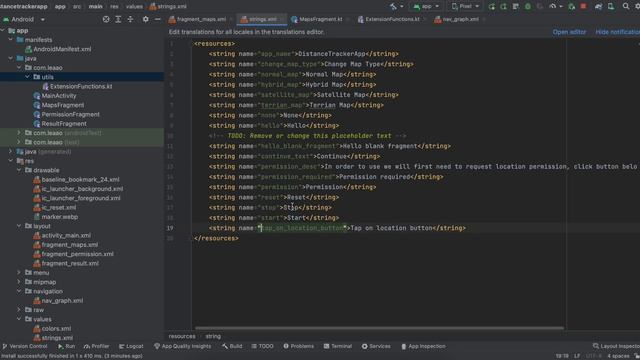Click the editor horizontal scrollbar

pyautogui.click(x=379, y=328)
